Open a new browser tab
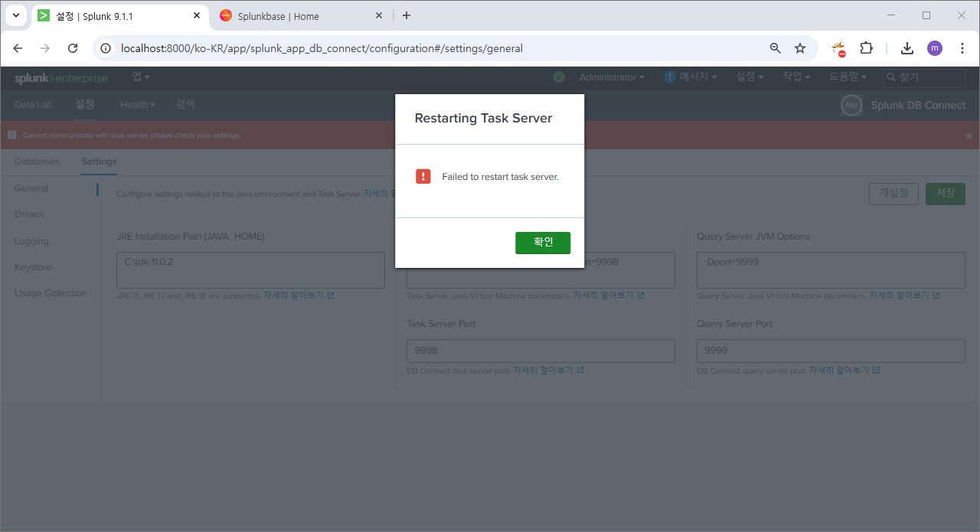This screenshot has height=532, width=980. pos(407,15)
